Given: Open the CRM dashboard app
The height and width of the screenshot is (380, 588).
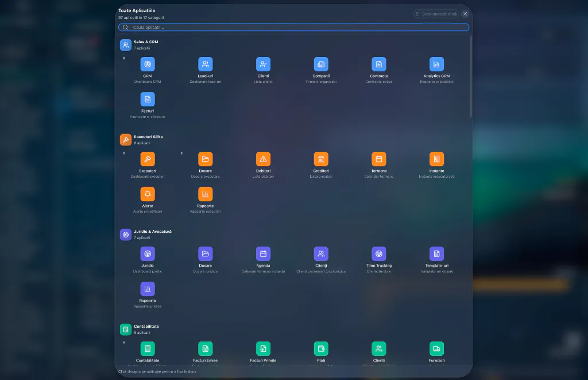Looking at the screenshot, I should click(148, 64).
